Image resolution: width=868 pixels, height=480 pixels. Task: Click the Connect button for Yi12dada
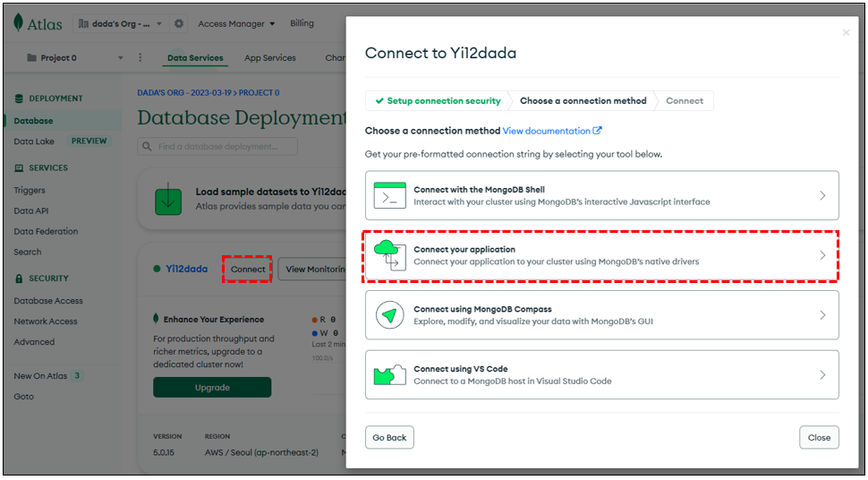[248, 269]
